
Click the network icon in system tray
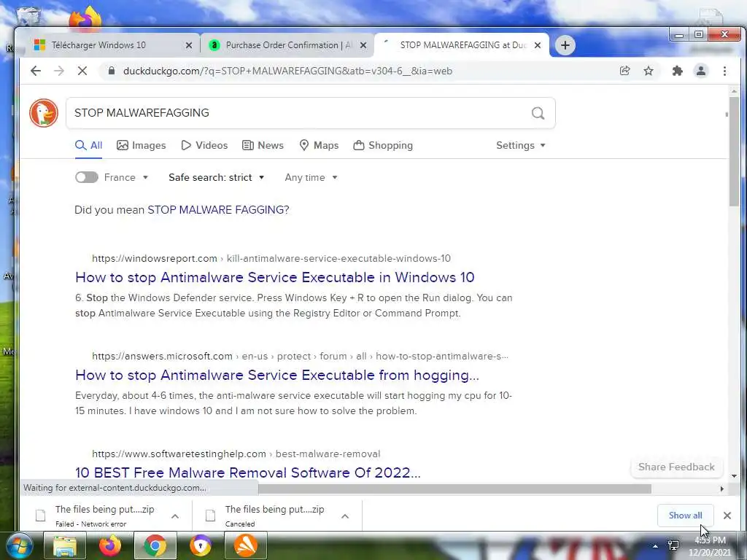pyautogui.click(x=673, y=545)
